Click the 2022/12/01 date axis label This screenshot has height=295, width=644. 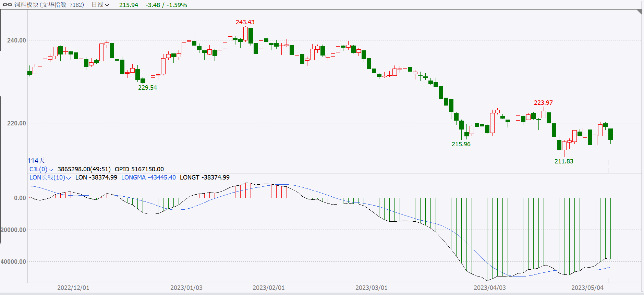(x=73, y=288)
